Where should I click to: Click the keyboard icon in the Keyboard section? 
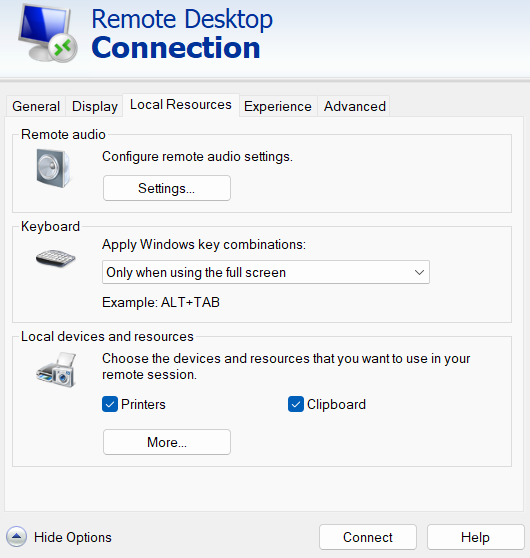(x=56, y=258)
